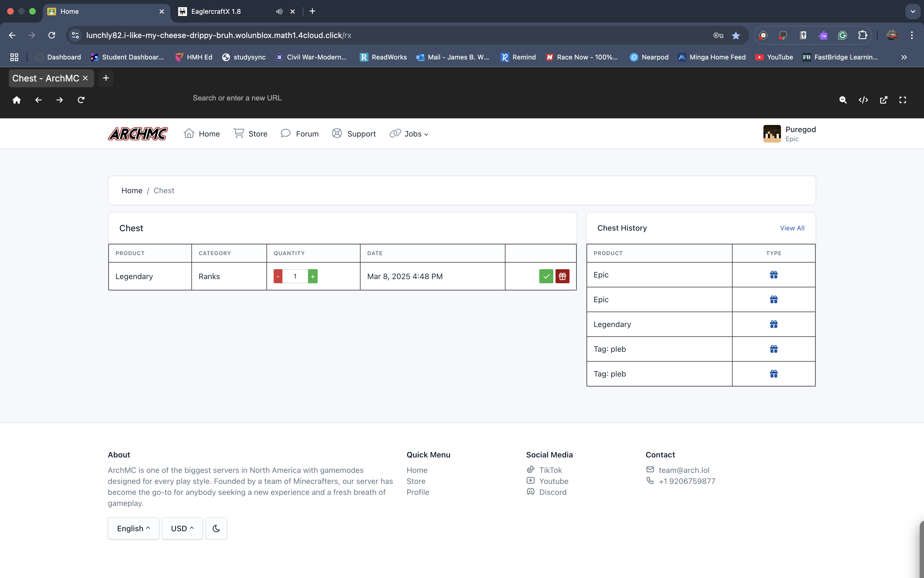Toggle dark mode moon button
Image resolution: width=924 pixels, height=578 pixels.
point(216,528)
